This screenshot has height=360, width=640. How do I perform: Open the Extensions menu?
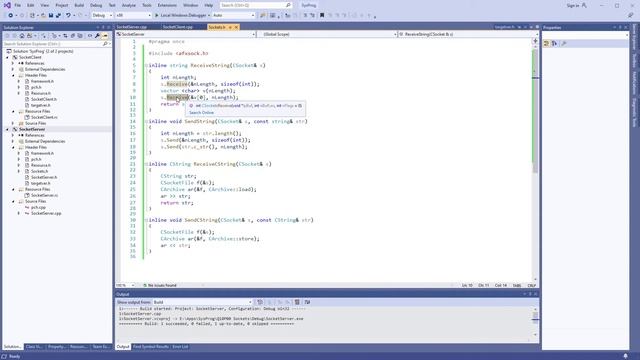point(167,5)
